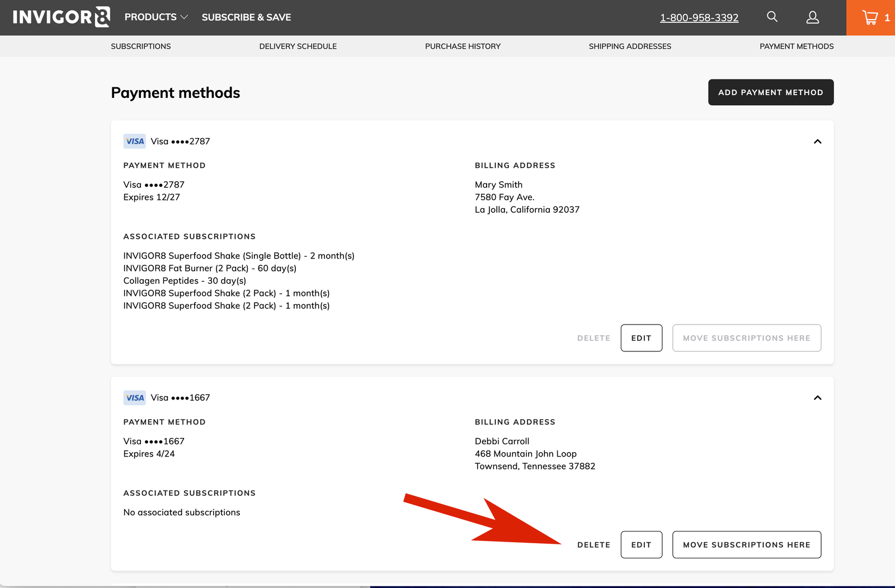Open the Shipping Addresses tab
This screenshot has height=588, width=895.
pos(630,46)
